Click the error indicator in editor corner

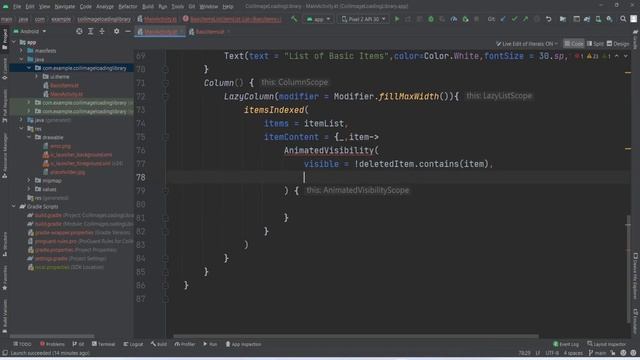[580, 56]
